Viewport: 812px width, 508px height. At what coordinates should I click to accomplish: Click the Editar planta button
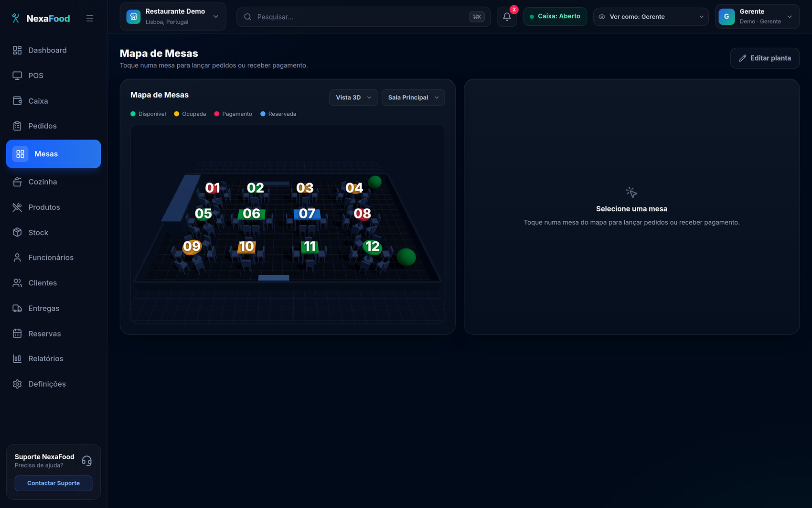pyautogui.click(x=765, y=58)
